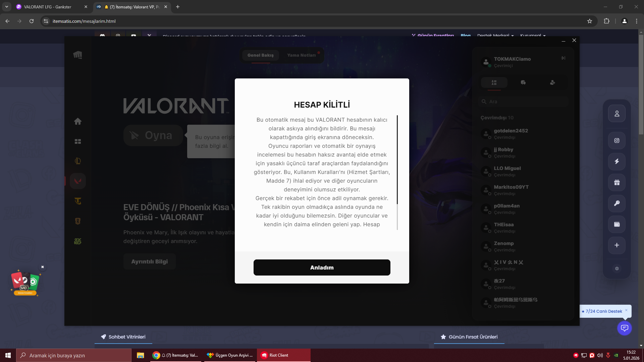Open the chat messages tab icon
This screenshot has width=644, height=362.
(523, 82)
